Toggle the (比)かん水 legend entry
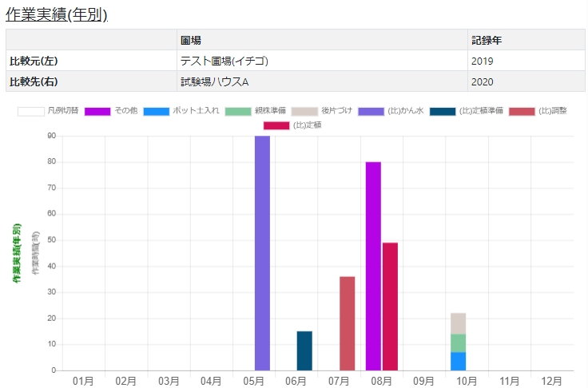 coord(371,111)
